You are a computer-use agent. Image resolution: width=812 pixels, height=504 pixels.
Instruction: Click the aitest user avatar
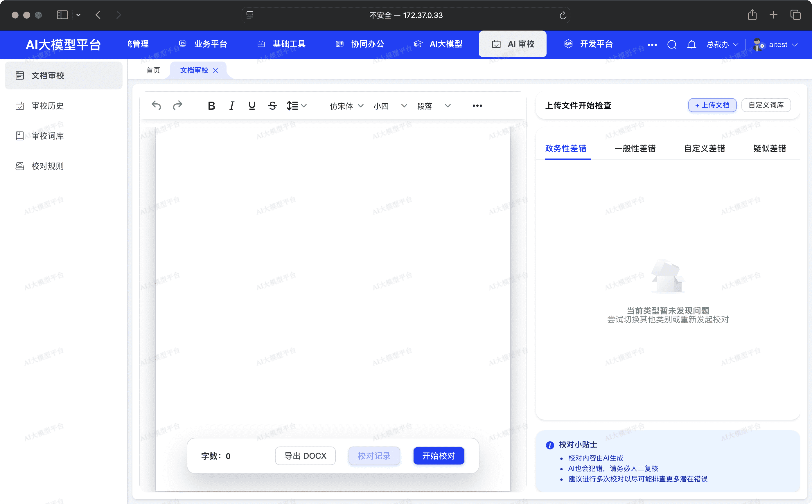click(758, 44)
